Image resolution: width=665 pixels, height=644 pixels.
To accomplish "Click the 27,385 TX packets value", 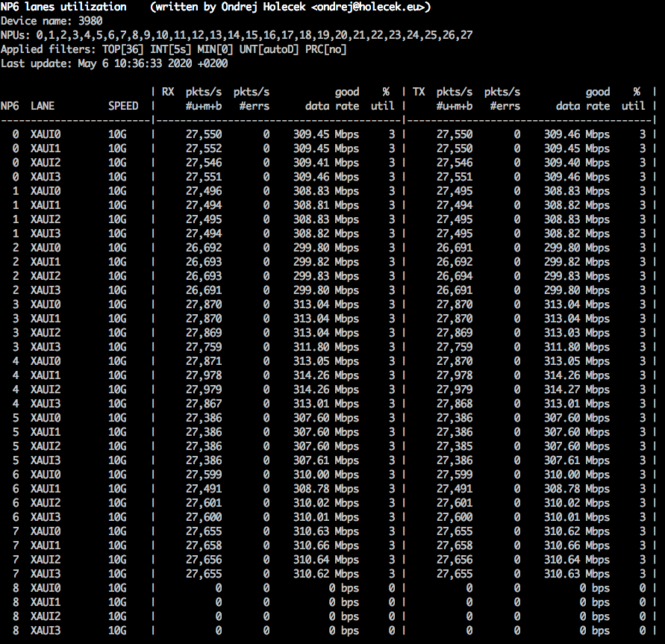I will pos(455,446).
